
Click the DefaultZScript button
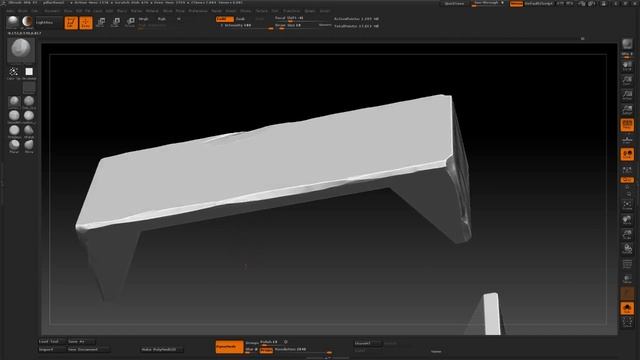pos(538,4)
